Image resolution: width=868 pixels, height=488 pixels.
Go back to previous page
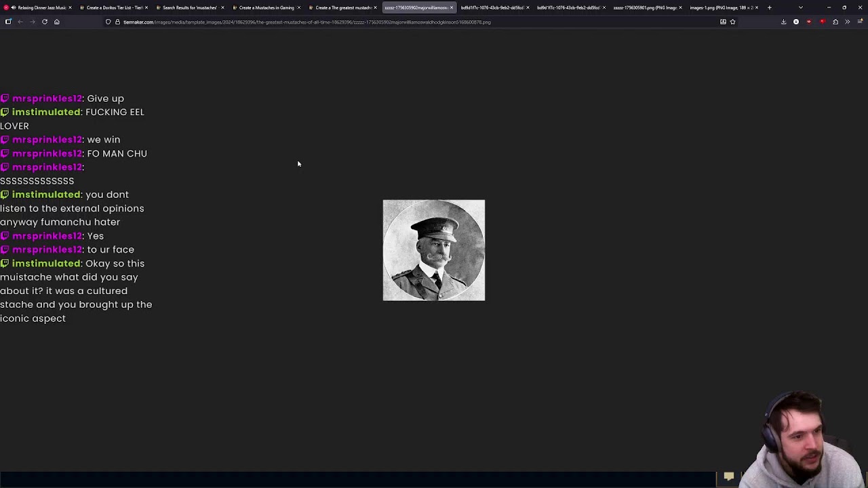[20, 22]
